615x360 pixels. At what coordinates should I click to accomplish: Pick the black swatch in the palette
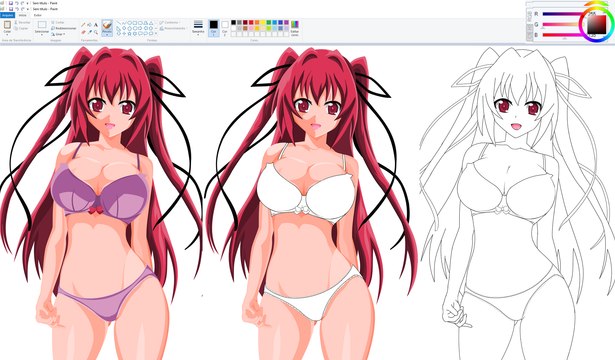(x=233, y=22)
